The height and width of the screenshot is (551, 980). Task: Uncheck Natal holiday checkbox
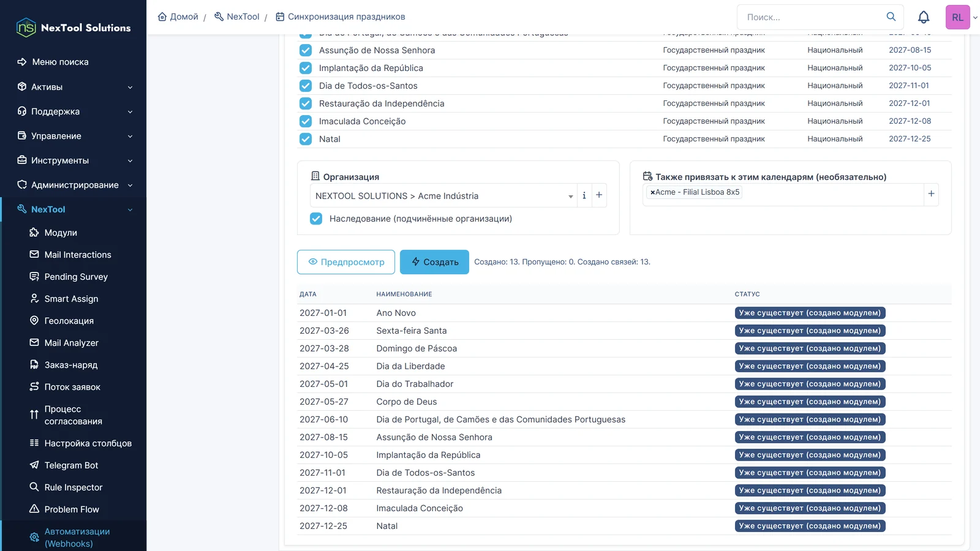[306, 139]
